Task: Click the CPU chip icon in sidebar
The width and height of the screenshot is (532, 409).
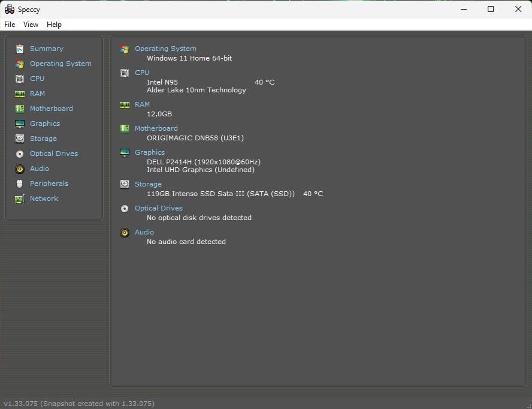Action: click(x=20, y=79)
